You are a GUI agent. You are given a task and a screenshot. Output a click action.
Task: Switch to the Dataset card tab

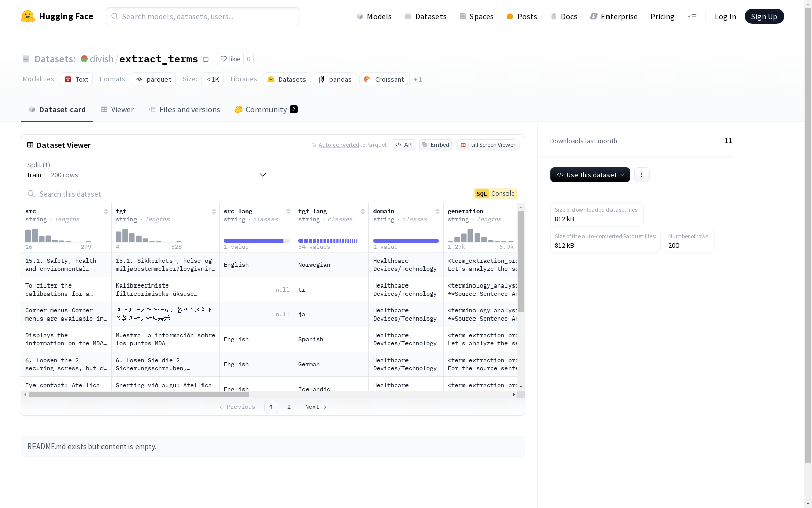[57, 110]
